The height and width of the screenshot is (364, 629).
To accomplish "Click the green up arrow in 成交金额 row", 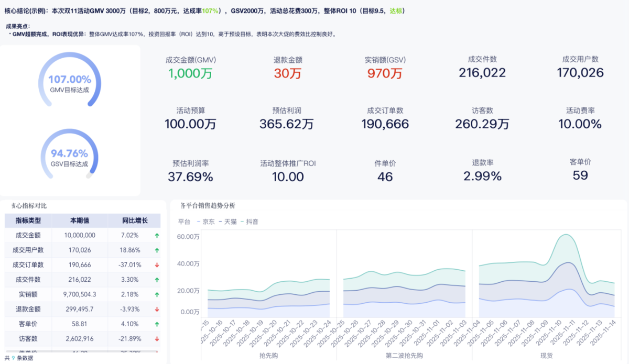I will click(x=157, y=236).
